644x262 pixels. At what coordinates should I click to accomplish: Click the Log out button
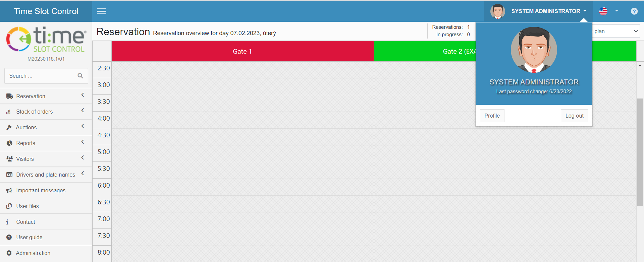click(574, 116)
